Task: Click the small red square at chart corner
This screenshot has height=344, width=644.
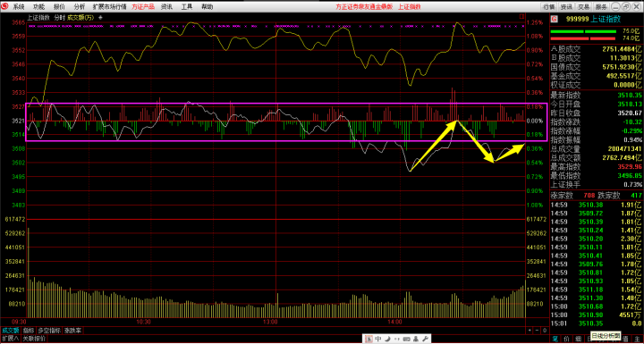Action: point(521,16)
